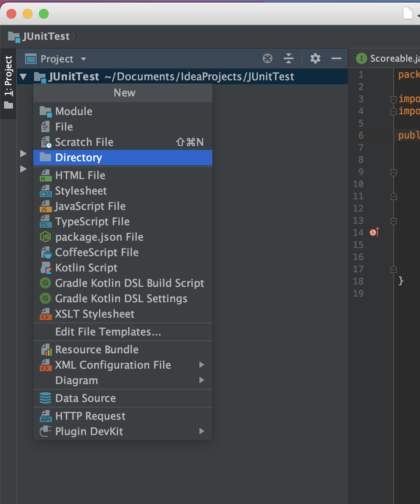Create an HTTP Request file
This screenshot has height=504, width=420.
point(122,416)
